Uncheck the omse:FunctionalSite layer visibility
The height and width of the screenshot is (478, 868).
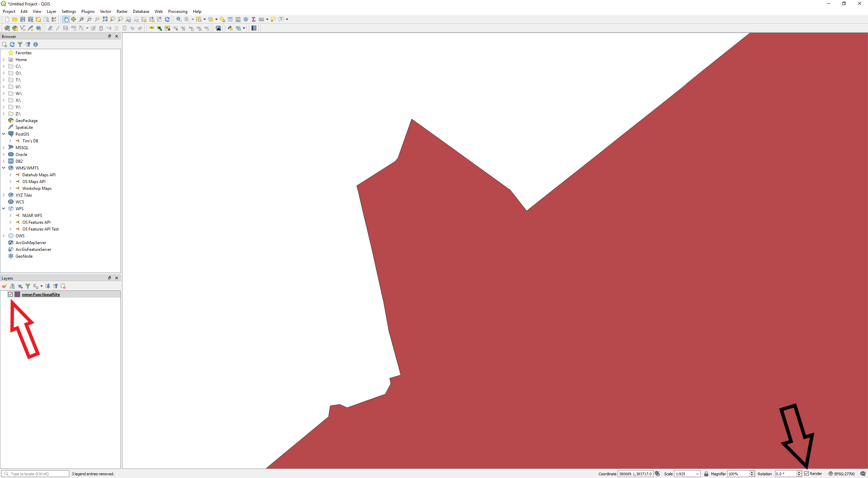click(x=10, y=295)
